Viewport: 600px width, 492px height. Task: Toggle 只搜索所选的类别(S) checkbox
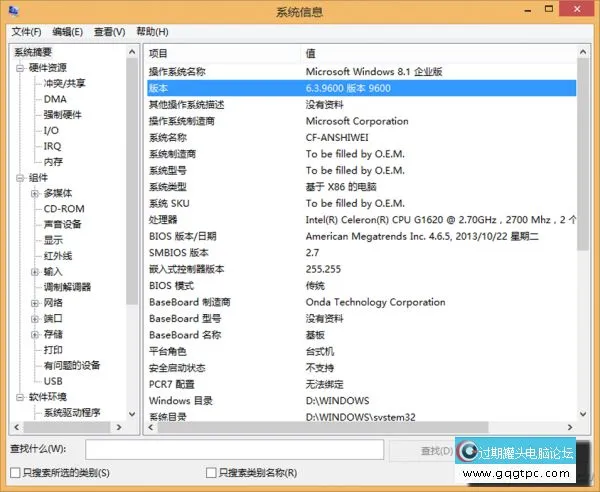coord(15,473)
